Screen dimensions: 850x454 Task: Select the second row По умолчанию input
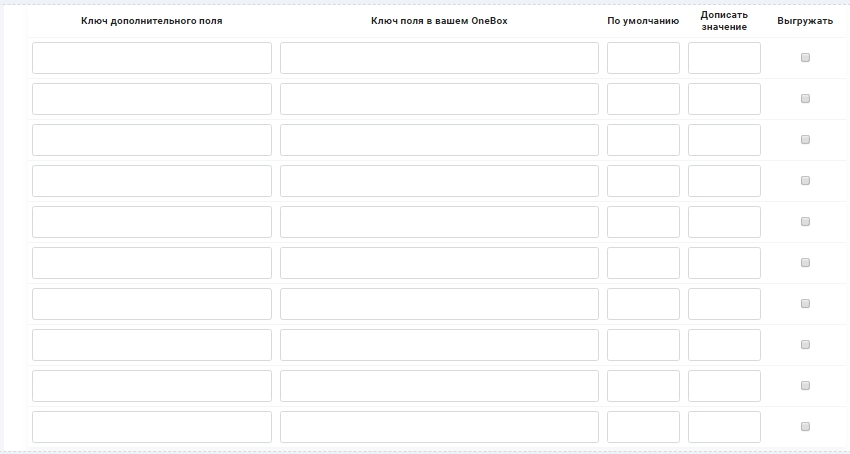point(643,99)
